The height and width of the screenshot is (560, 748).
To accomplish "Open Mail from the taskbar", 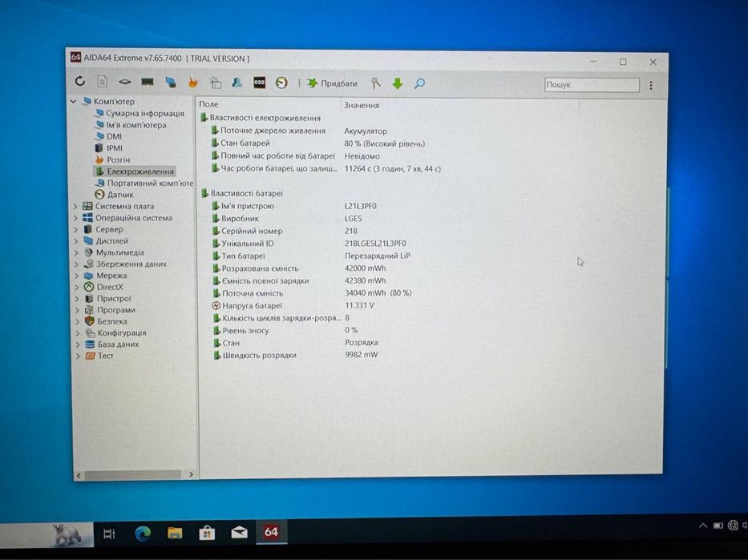I will pyautogui.click(x=239, y=532).
